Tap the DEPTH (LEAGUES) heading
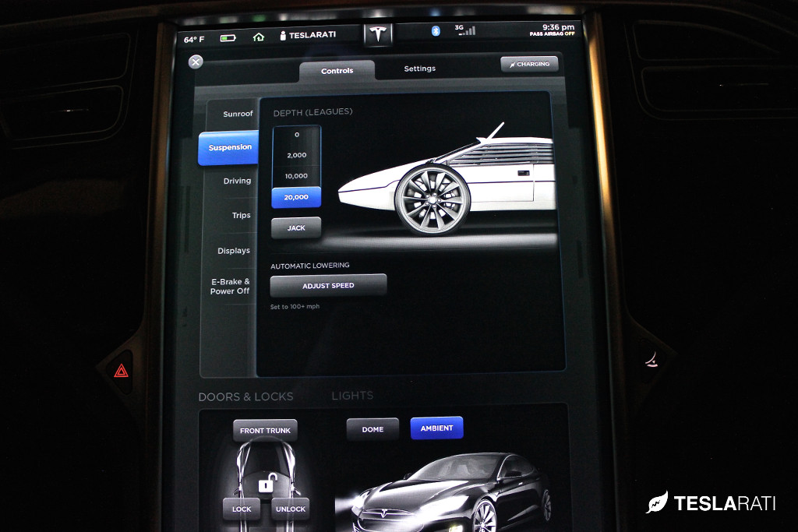This screenshot has height=532, width=798. (312, 112)
